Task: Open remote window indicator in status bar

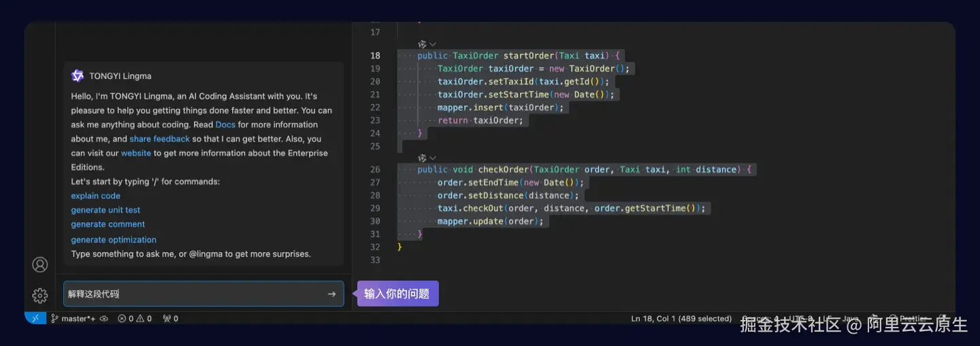Action: tap(35, 318)
